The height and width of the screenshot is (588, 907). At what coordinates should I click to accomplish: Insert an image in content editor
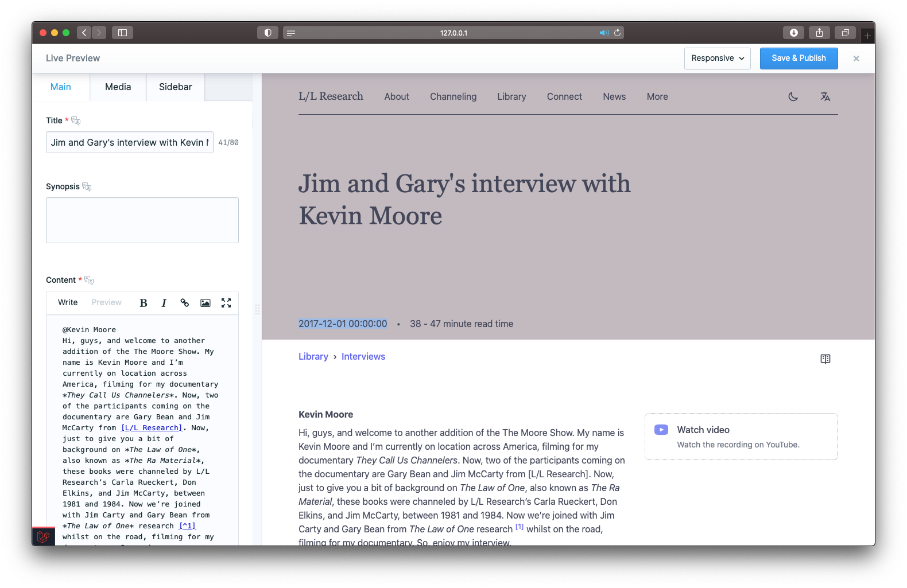coord(206,303)
